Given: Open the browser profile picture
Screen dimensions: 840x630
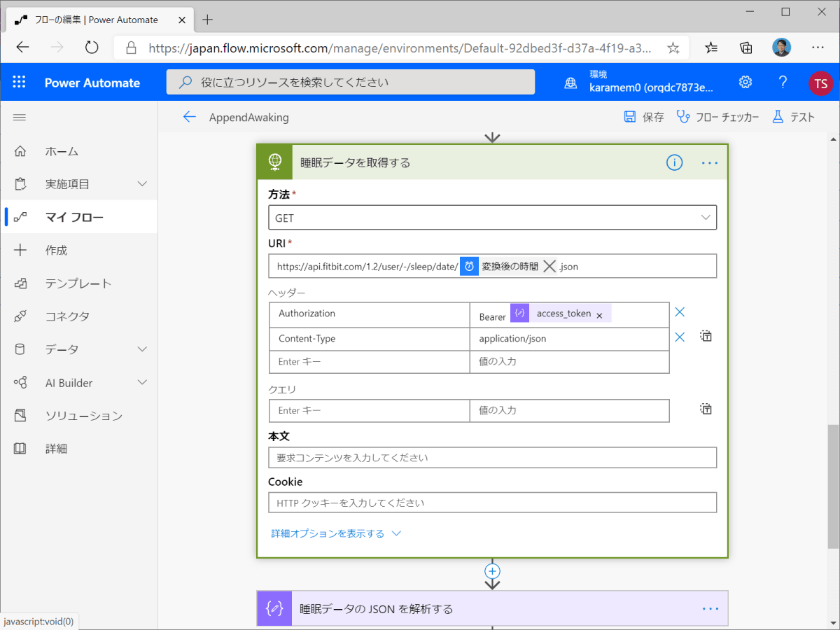Looking at the screenshot, I should (782, 48).
